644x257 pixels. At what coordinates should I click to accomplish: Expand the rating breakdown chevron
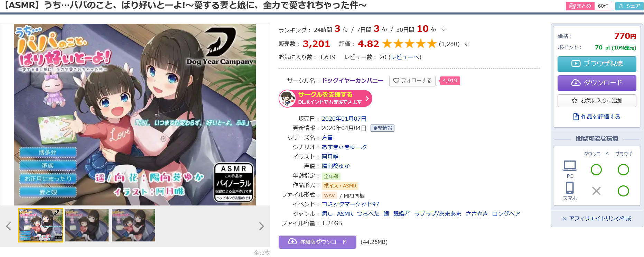467,44
